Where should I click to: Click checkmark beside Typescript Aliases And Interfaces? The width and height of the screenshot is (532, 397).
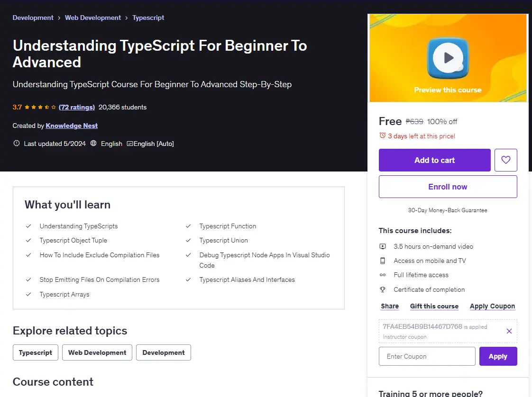(188, 280)
